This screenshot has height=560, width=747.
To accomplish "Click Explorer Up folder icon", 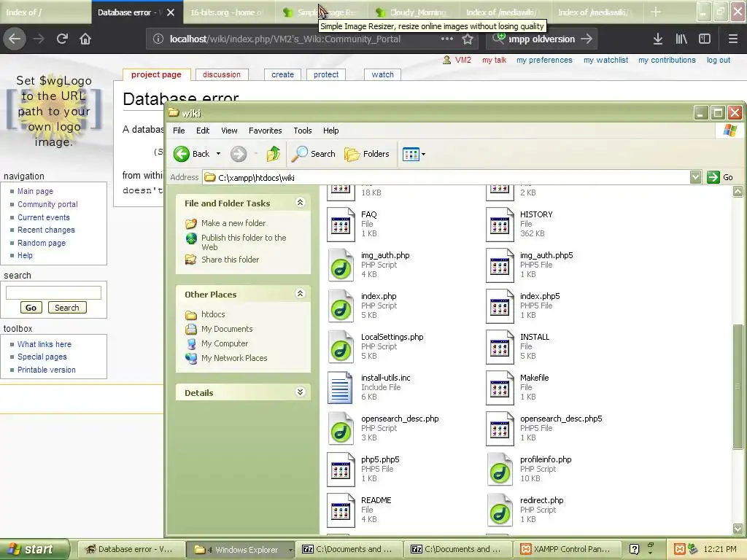I will [x=274, y=154].
